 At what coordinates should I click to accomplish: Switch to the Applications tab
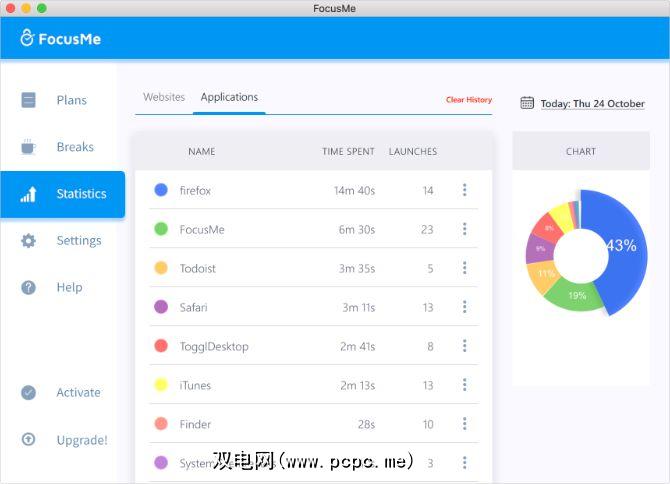click(229, 97)
